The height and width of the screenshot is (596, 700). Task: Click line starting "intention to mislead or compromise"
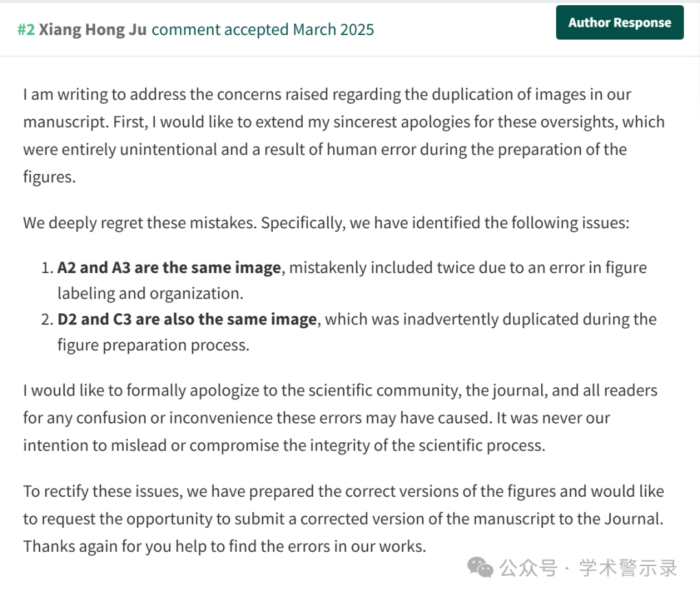285,446
